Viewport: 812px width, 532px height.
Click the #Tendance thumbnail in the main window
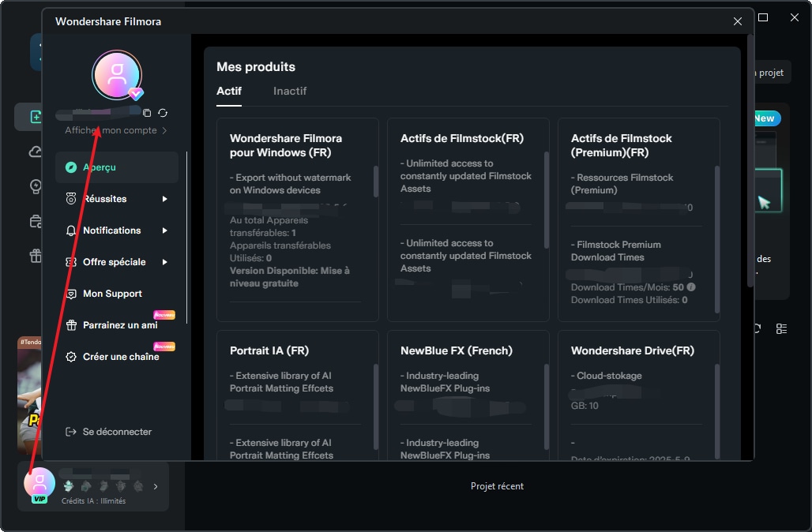point(29,395)
